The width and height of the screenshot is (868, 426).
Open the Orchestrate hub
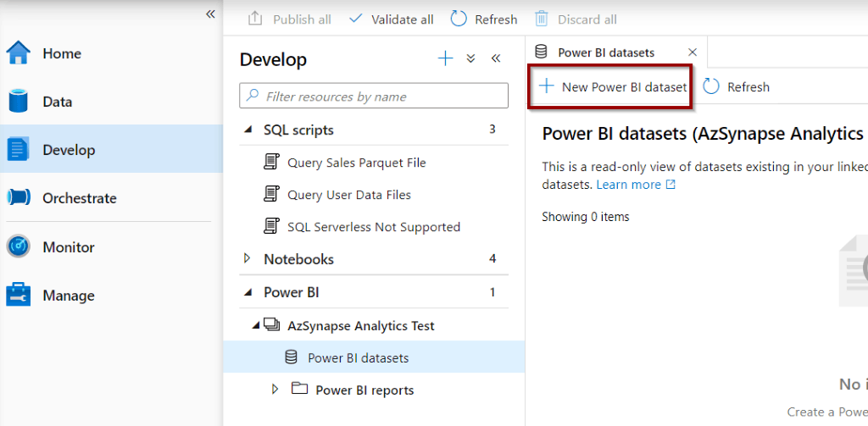[111, 198]
